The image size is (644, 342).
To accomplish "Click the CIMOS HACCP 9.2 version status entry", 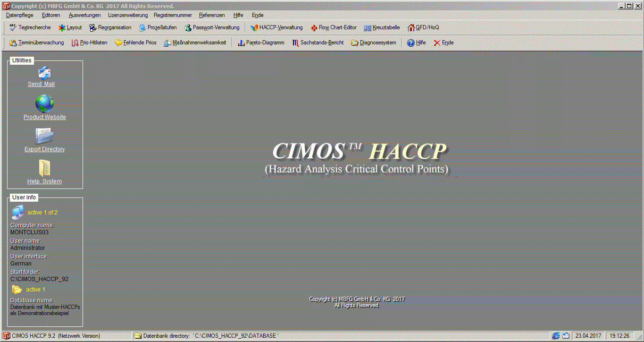I will [x=56, y=336].
